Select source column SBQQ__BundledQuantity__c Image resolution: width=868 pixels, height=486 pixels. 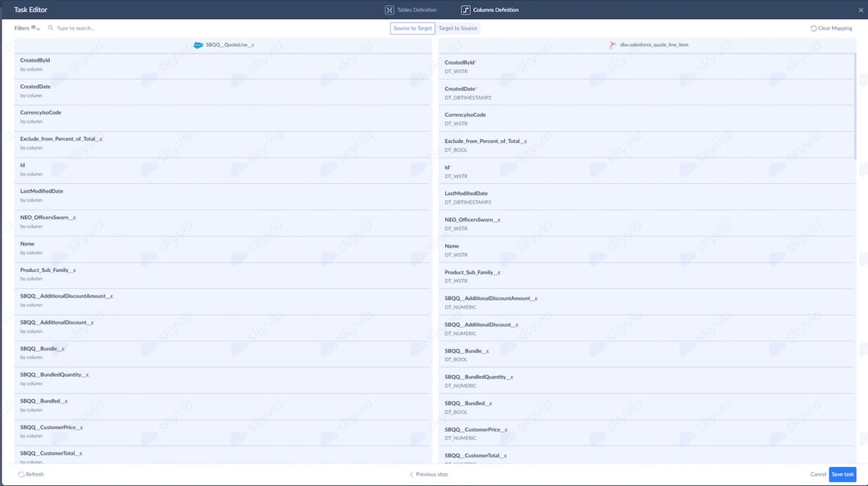coord(223,380)
